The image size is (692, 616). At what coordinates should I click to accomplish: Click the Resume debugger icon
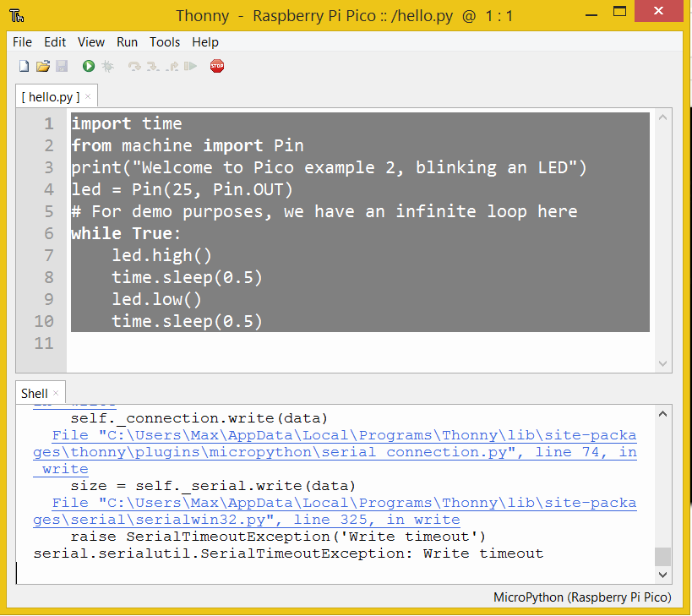point(191,66)
